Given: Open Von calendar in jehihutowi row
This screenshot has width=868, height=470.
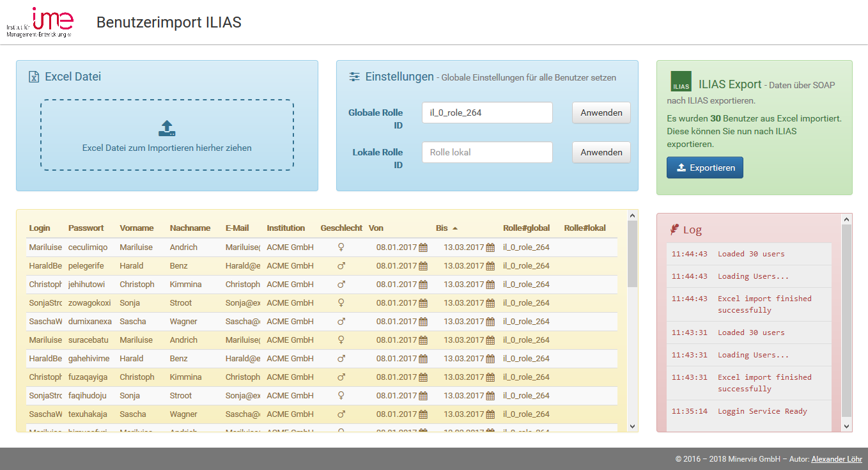Looking at the screenshot, I should click(423, 285).
